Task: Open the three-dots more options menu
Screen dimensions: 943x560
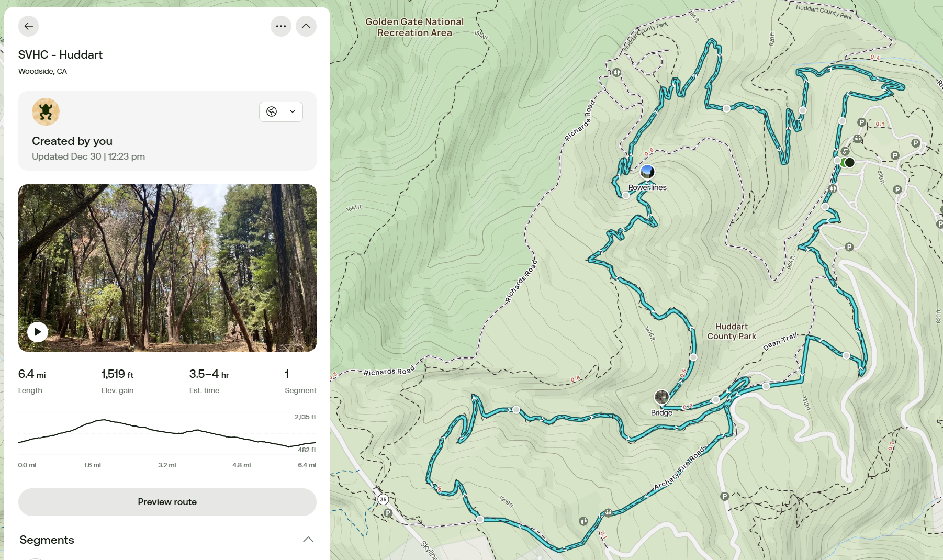Action: tap(281, 26)
